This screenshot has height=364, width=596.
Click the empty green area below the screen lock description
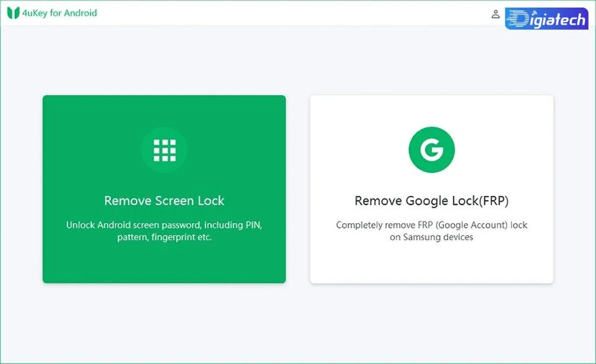tap(164, 263)
